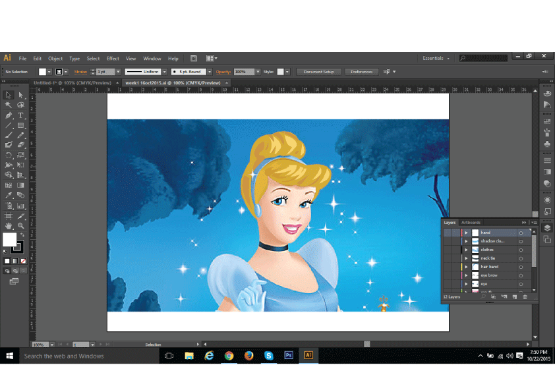This screenshot has width=555, height=392.
Task: Open 5 pt. Round brush dropdown
Action: [x=210, y=72]
